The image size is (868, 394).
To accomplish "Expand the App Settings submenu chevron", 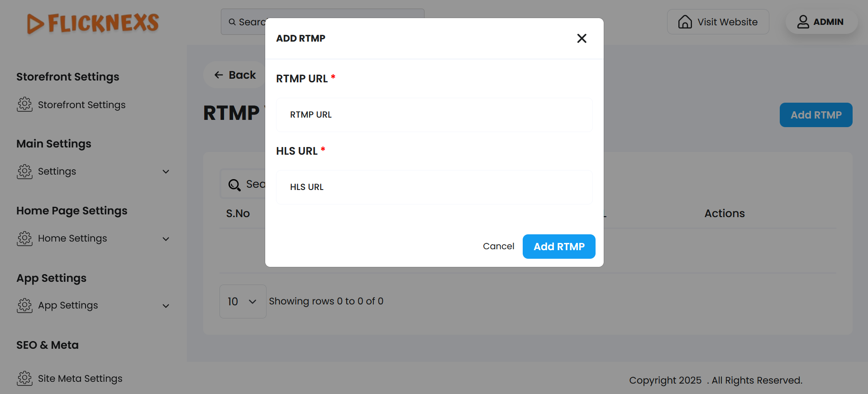I will click(166, 306).
